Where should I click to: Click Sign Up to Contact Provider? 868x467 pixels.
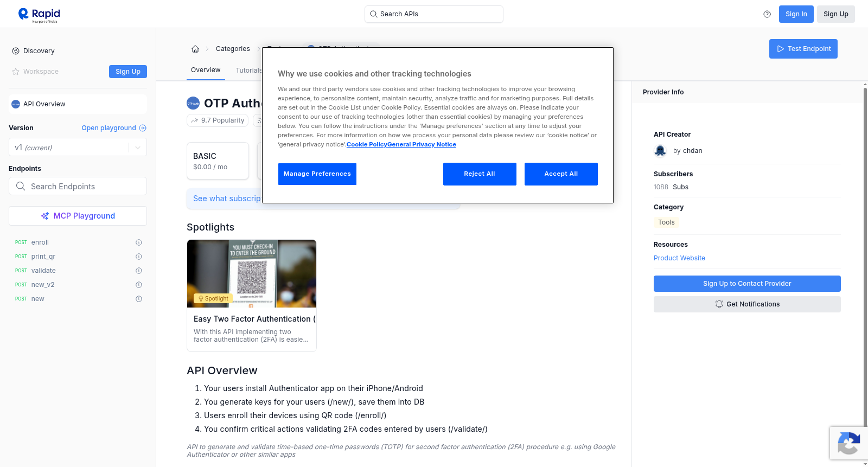coord(747,284)
